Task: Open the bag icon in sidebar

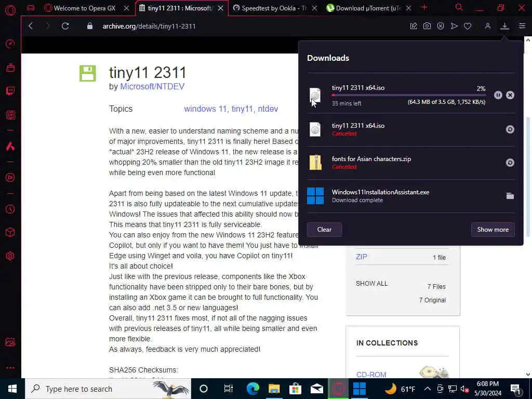Action: click(10, 68)
